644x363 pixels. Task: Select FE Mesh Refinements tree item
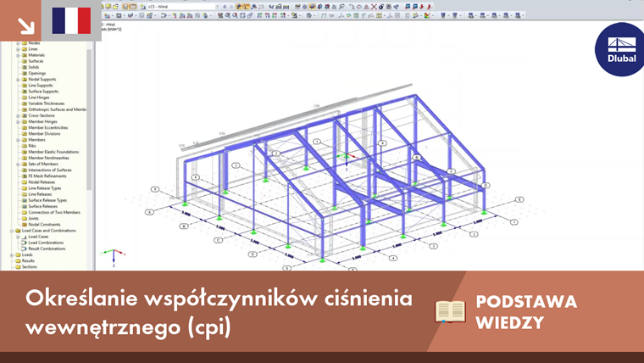tap(47, 176)
